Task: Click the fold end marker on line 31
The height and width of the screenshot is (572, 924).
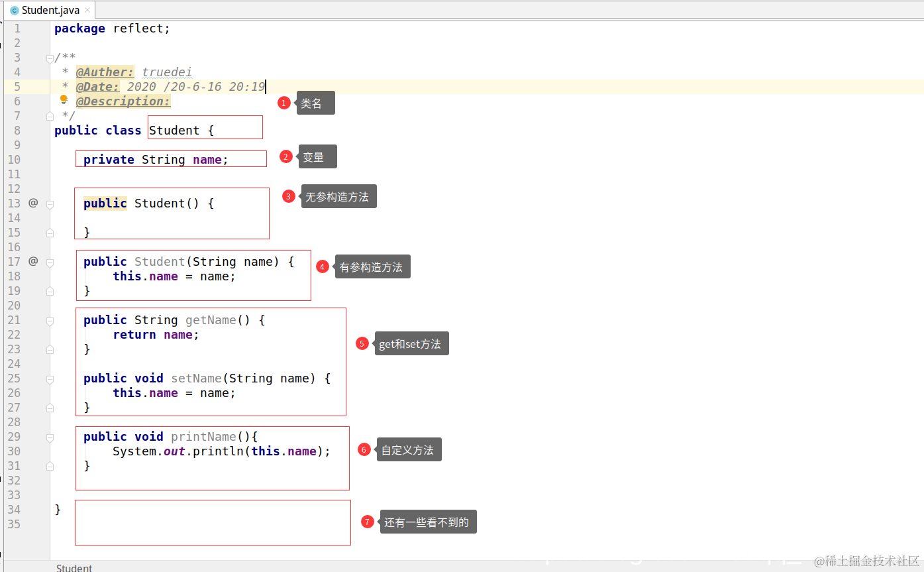Action: (50, 466)
